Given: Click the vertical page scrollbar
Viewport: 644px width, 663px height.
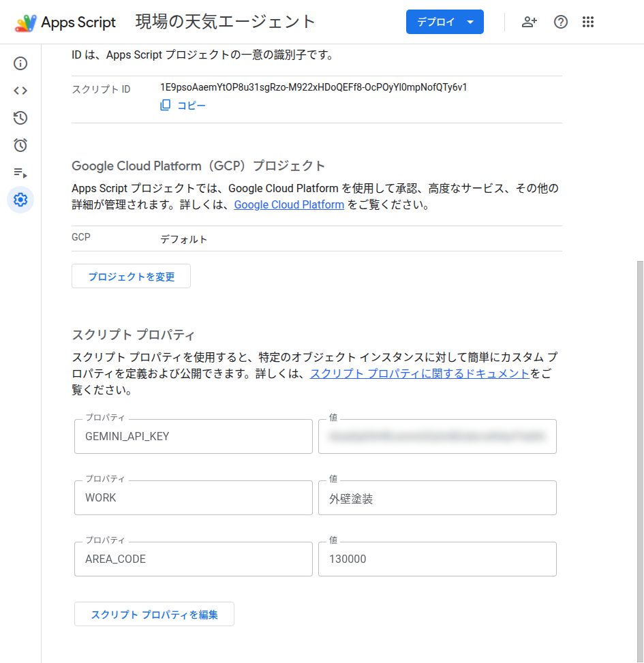Looking at the screenshot, I should coord(640,461).
